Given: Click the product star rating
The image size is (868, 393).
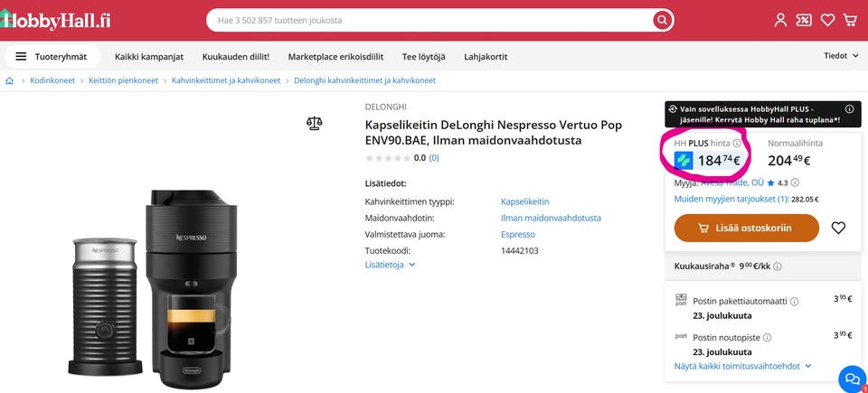Looking at the screenshot, I should [388, 158].
